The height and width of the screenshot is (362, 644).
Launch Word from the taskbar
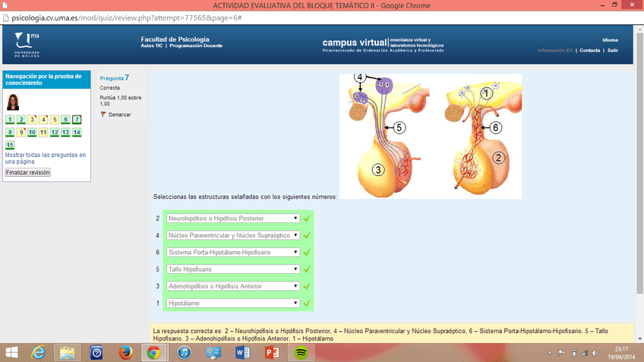click(x=243, y=352)
